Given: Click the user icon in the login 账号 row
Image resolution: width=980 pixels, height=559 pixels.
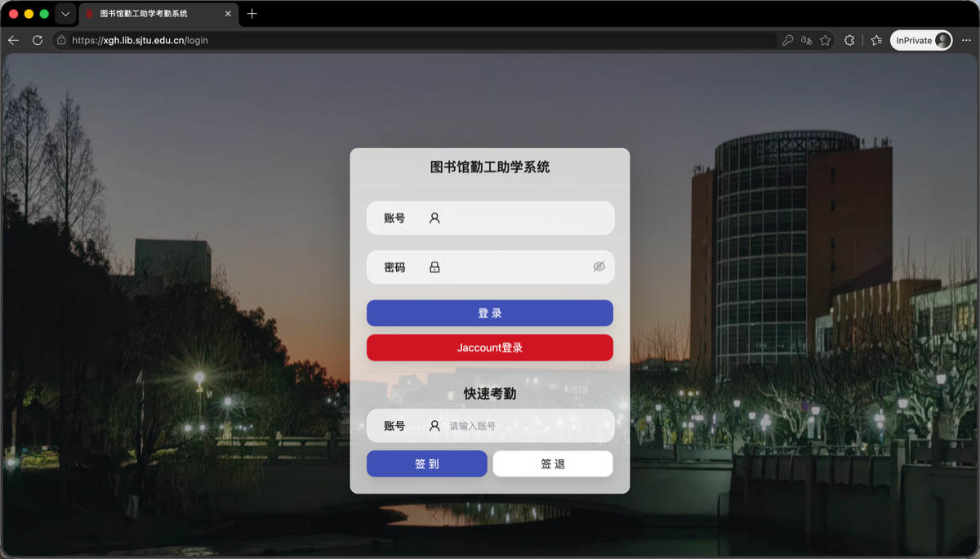Looking at the screenshot, I should click(x=434, y=218).
